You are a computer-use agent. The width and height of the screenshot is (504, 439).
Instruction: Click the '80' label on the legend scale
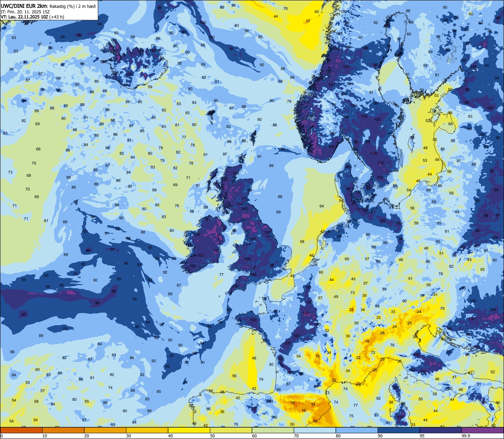click(x=338, y=436)
